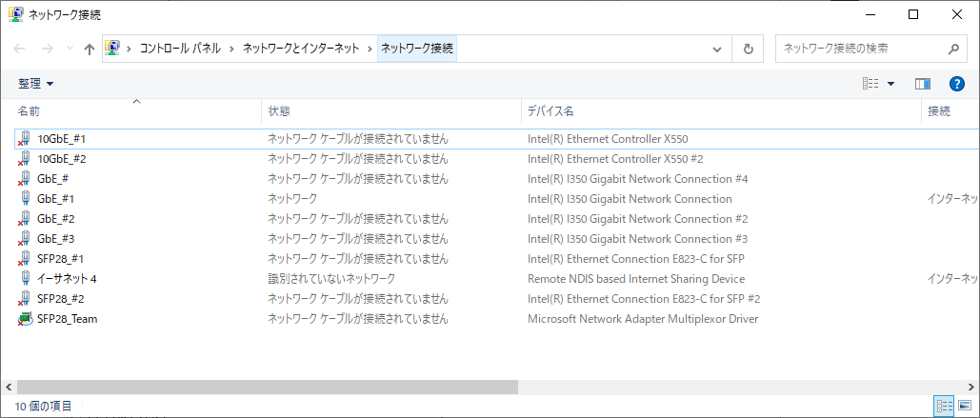
Task: Click the help question mark icon
Action: 957,84
